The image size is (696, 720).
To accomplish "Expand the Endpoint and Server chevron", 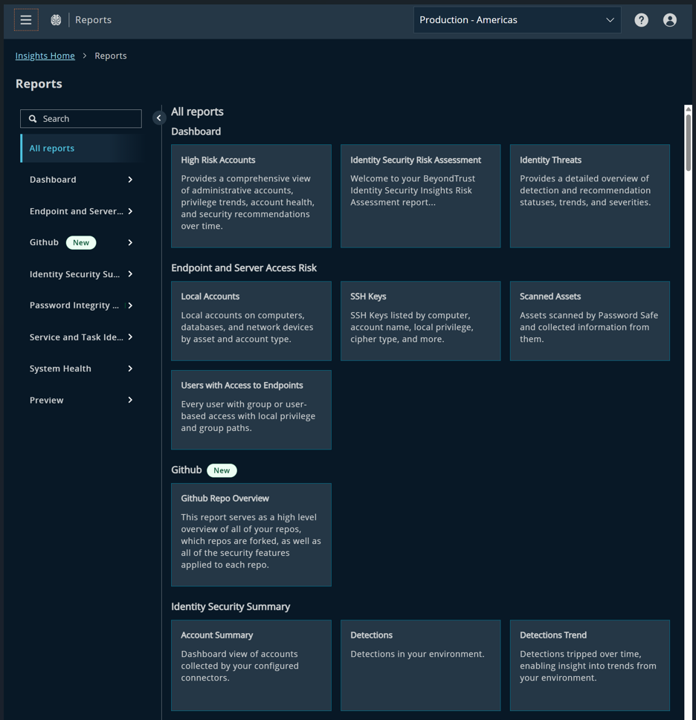I will [130, 211].
